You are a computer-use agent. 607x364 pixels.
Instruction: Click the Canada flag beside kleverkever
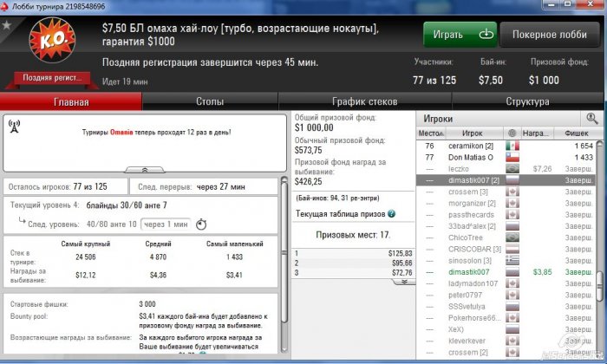point(512,341)
